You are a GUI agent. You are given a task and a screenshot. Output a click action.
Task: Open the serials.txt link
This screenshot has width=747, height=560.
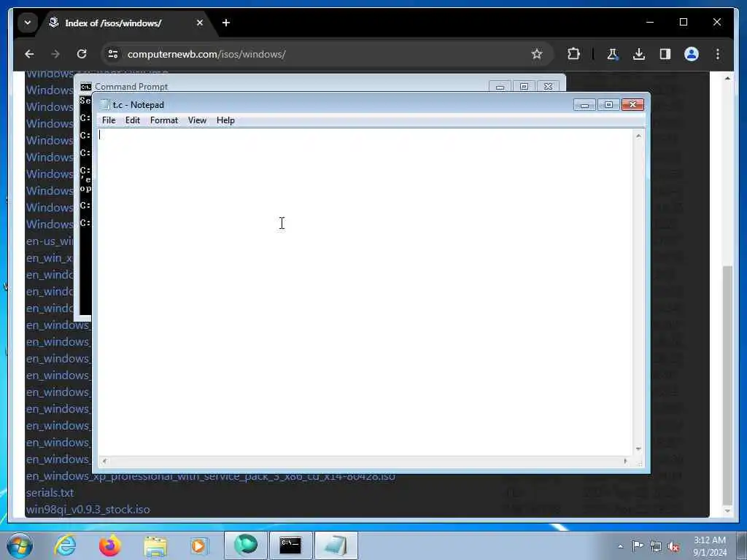[x=50, y=492]
